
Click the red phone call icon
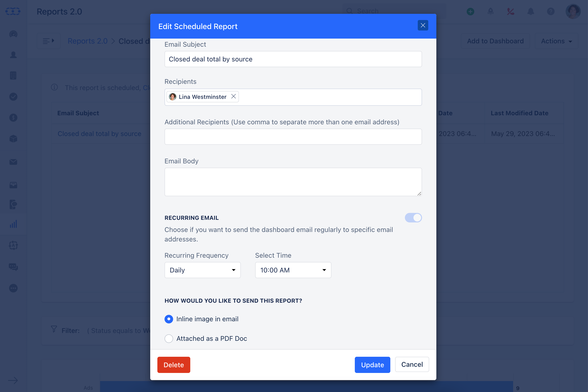(511, 11)
